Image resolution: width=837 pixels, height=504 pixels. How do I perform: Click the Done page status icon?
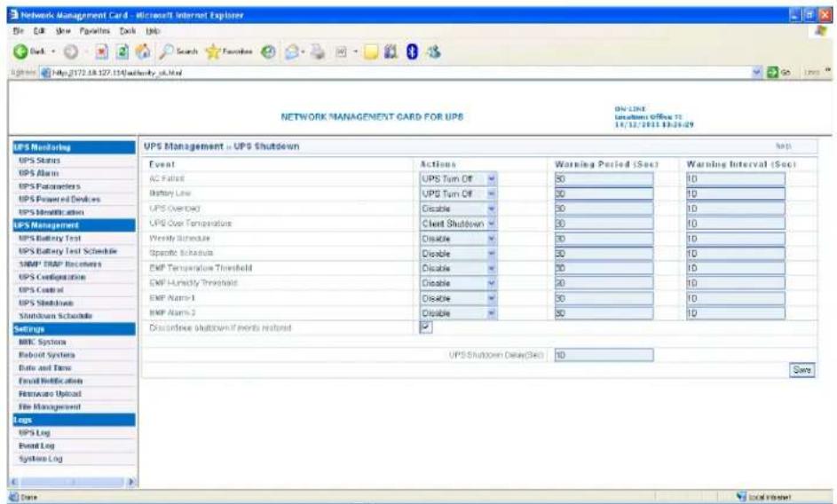tap(14, 497)
